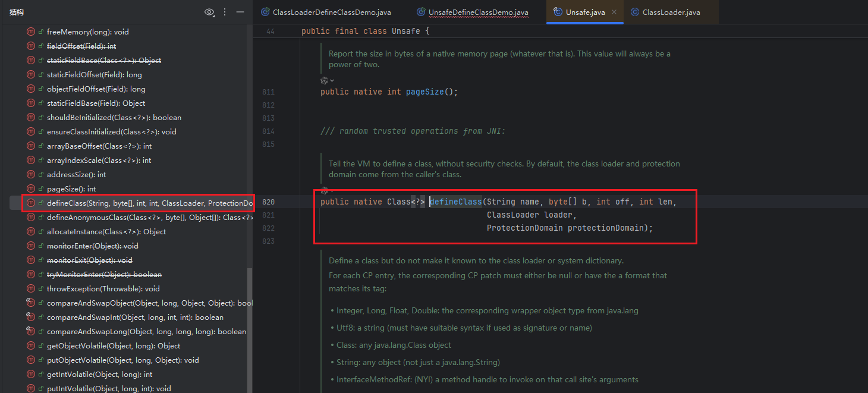Jump to getObjectVolatile(Object, long) method

[x=113, y=346]
